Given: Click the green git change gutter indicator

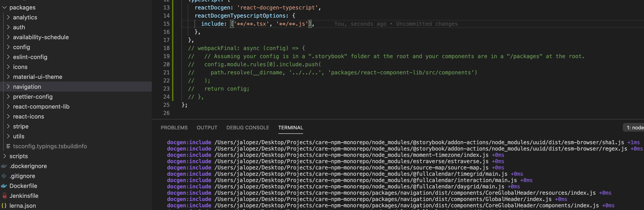Looking at the screenshot, I should pos(173,50).
